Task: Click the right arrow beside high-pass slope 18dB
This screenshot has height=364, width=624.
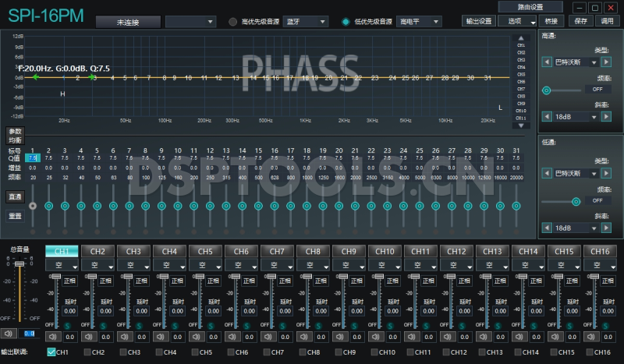Action: (x=605, y=117)
